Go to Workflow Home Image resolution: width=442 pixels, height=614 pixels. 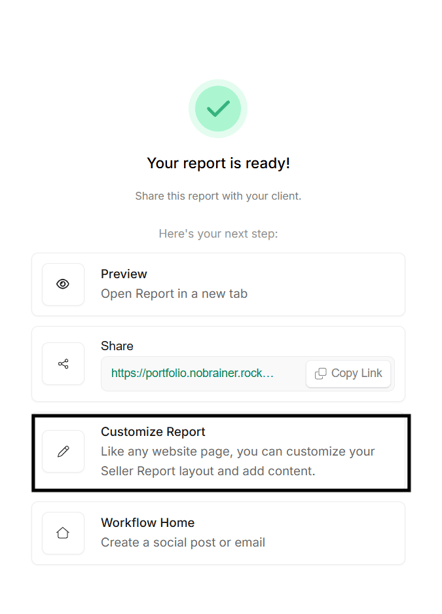coord(218,533)
